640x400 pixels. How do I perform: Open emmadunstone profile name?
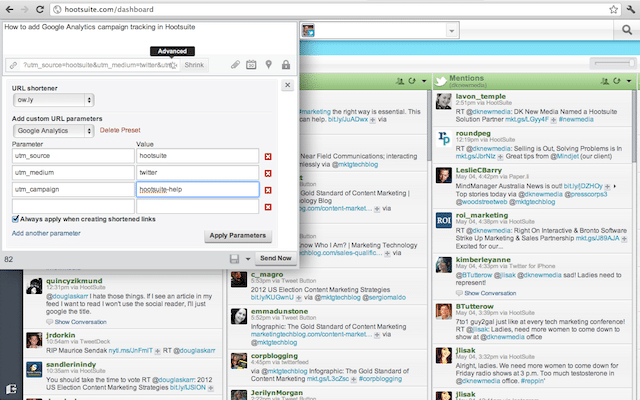coord(279,311)
